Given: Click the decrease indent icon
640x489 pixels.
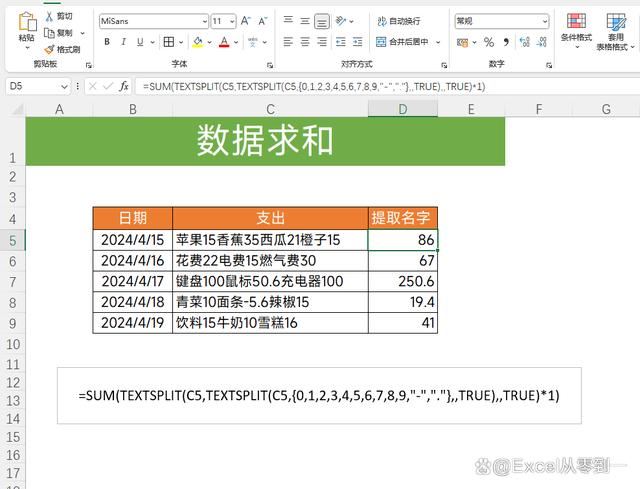Looking at the screenshot, I should pos(340,42).
